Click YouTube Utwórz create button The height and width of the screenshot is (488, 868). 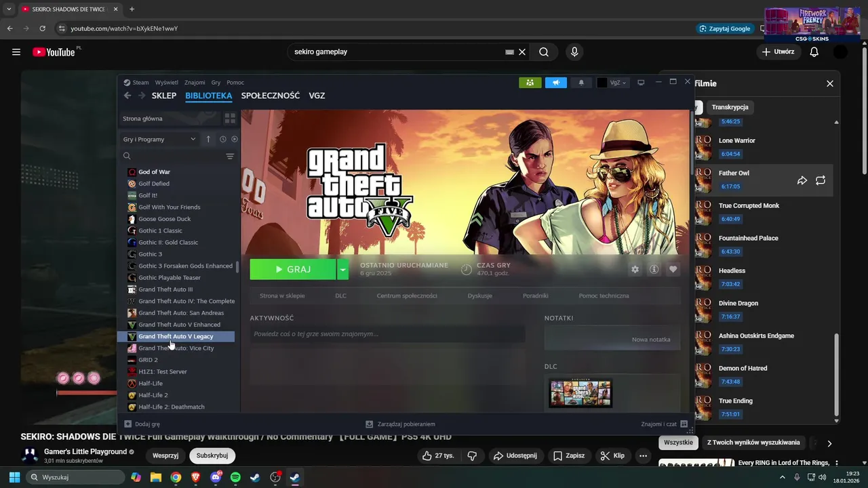(x=778, y=52)
